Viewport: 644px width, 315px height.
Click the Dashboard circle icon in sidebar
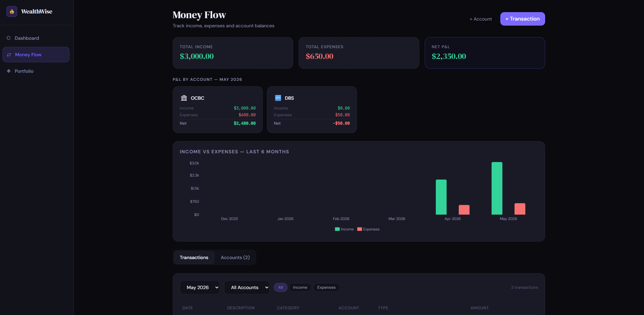click(x=9, y=38)
